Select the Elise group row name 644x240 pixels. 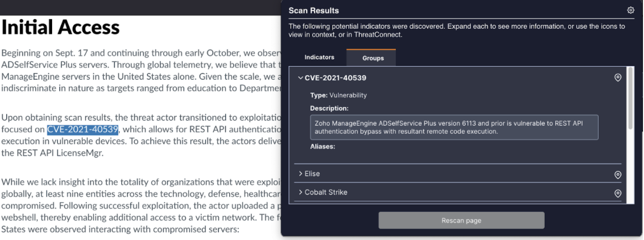312,174
